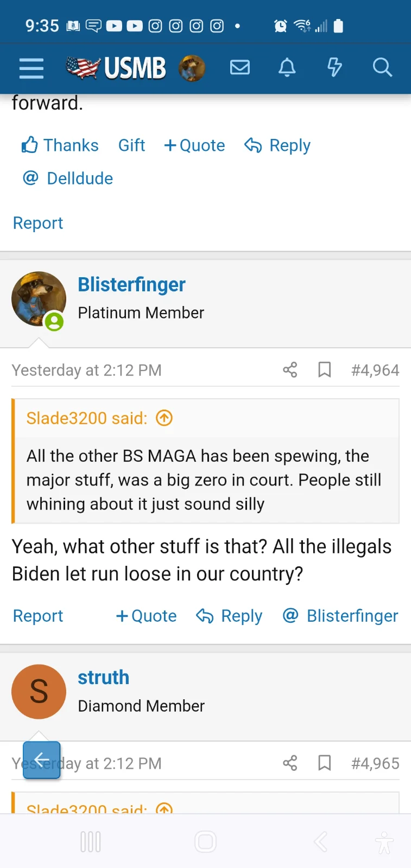Quote the post with +Quote
The width and height of the screenshot is (411, 868).
tap(146, 616)
